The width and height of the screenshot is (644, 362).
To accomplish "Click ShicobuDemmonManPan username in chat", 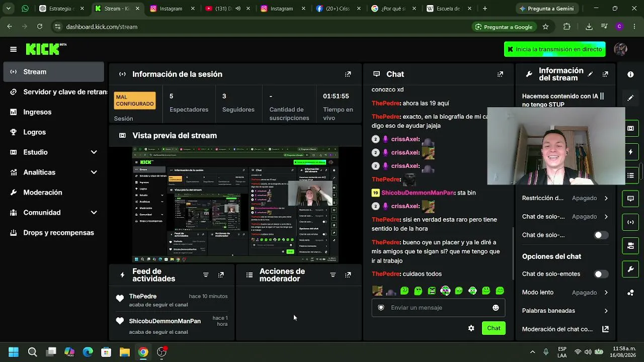I will (x=418, y=193).
